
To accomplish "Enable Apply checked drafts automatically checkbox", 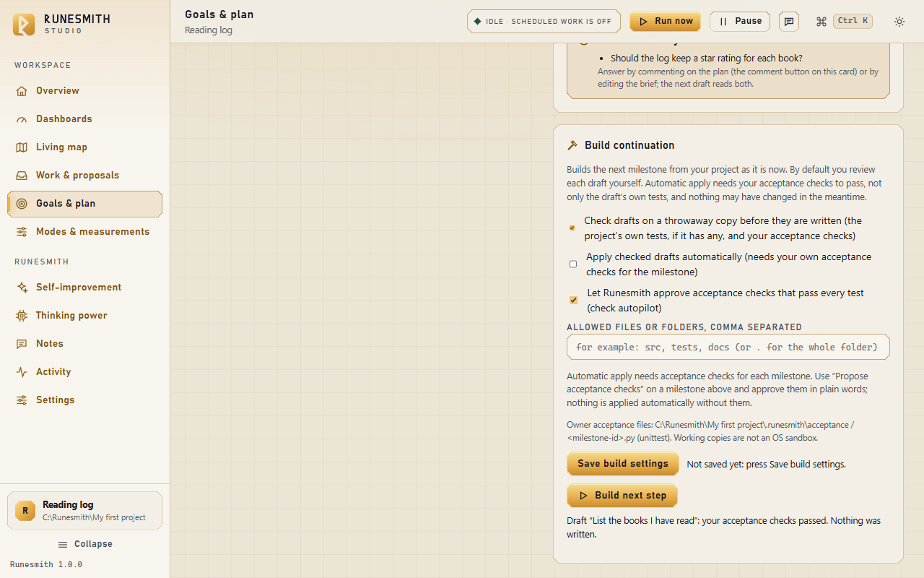I will [573, 264].
